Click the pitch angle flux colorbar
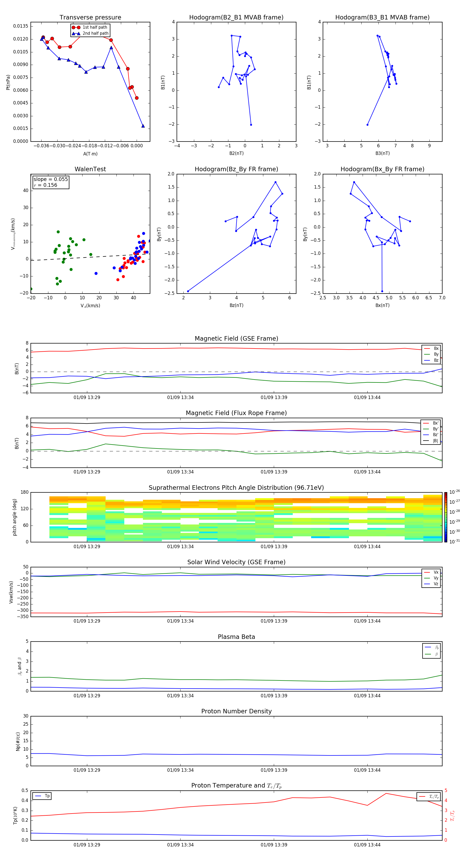 point(445,517)
